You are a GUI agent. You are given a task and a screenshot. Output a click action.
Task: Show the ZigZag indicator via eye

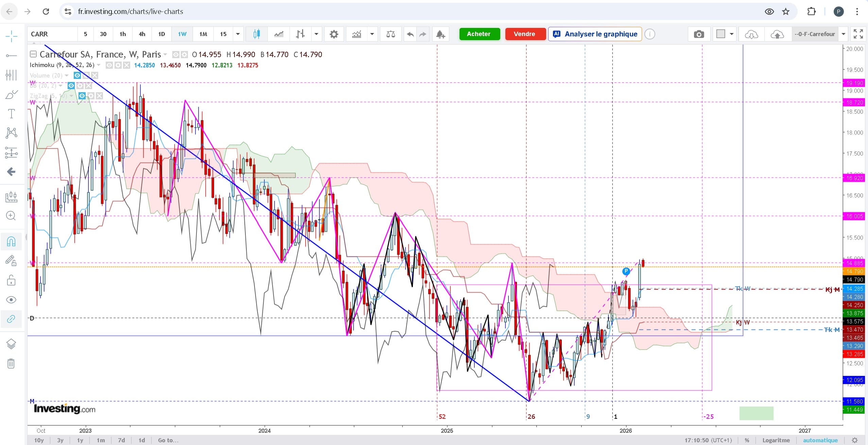tap(82, 96)
